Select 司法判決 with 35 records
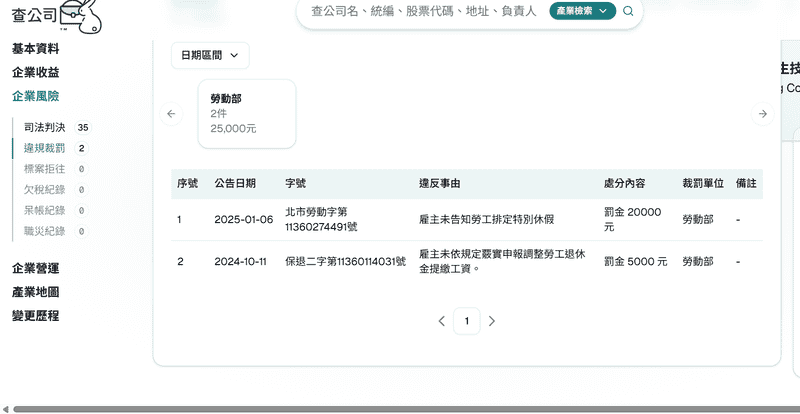This screenshot has height=414, width=800. coord(44,127)
